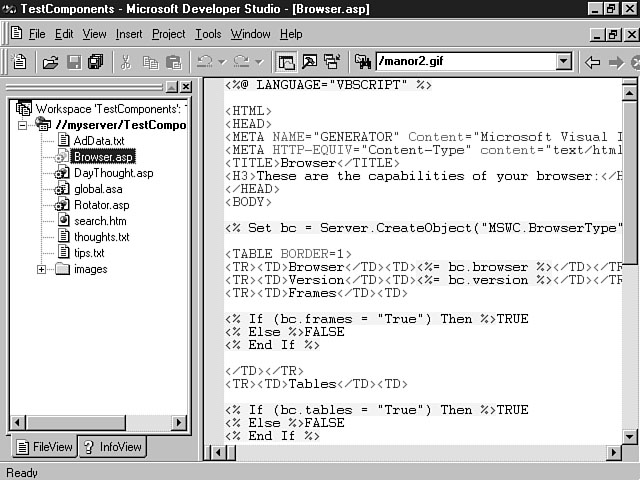This screenshot has width=640, height=480.
Task: Open the Project menu
Action: [168, 34]
